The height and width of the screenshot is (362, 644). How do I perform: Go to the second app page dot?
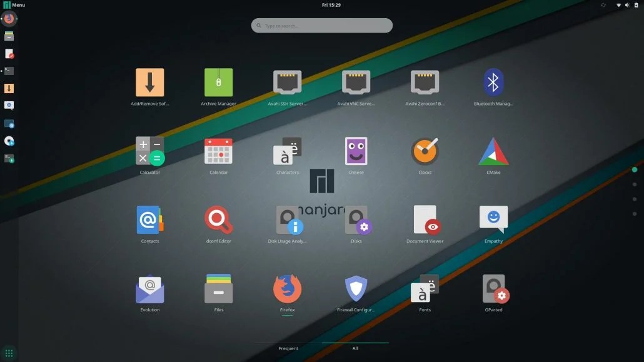click(635, 184)
